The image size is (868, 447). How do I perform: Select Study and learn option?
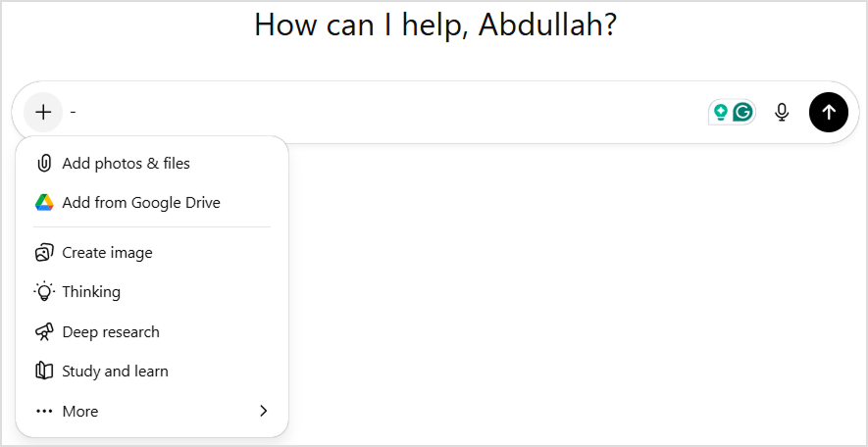[x=115, y=372]
